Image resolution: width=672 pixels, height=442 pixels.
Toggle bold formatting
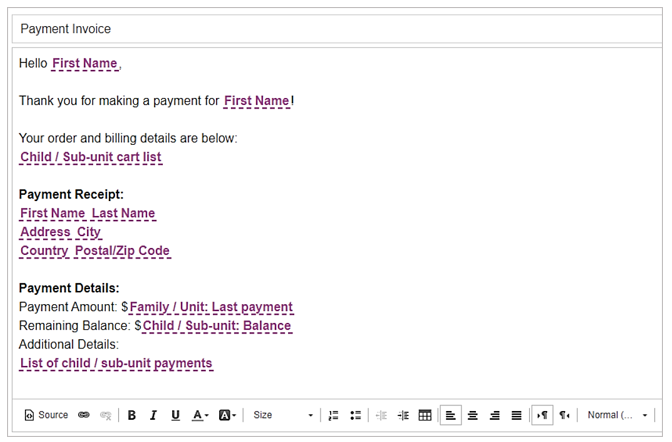(x=132, y=415)
